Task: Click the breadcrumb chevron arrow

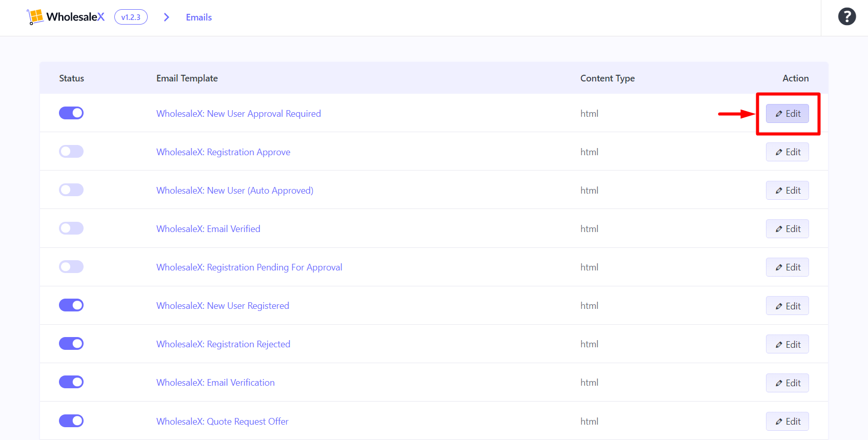Action: click(167, 17)
